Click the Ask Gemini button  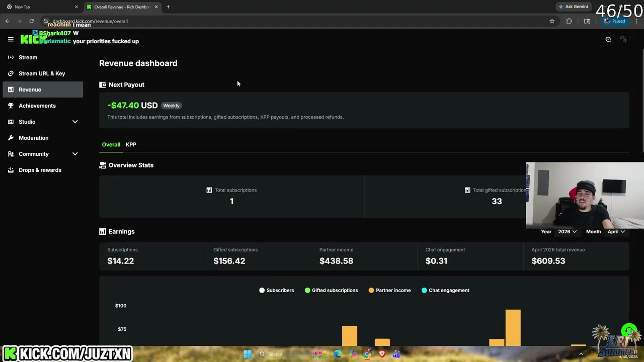tap(573, 7)
